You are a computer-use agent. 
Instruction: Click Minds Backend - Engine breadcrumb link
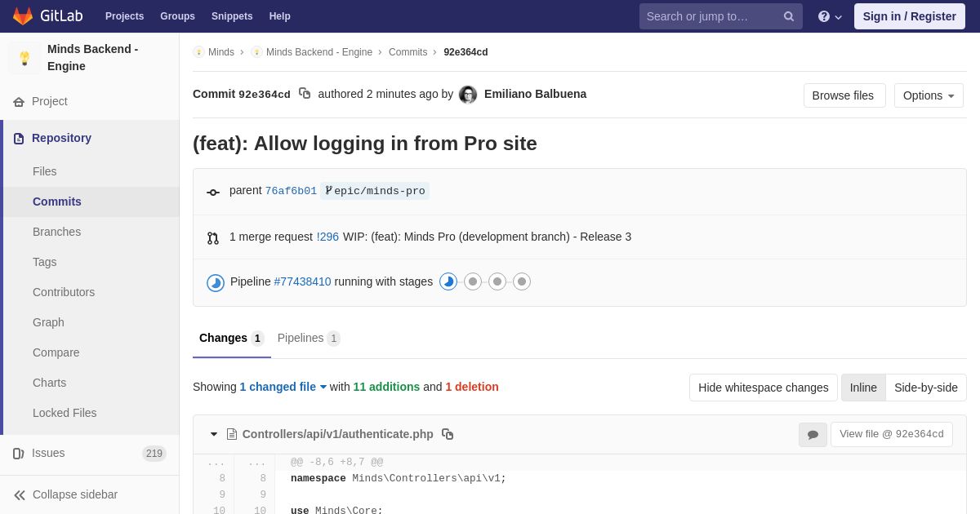click(319, 52)
